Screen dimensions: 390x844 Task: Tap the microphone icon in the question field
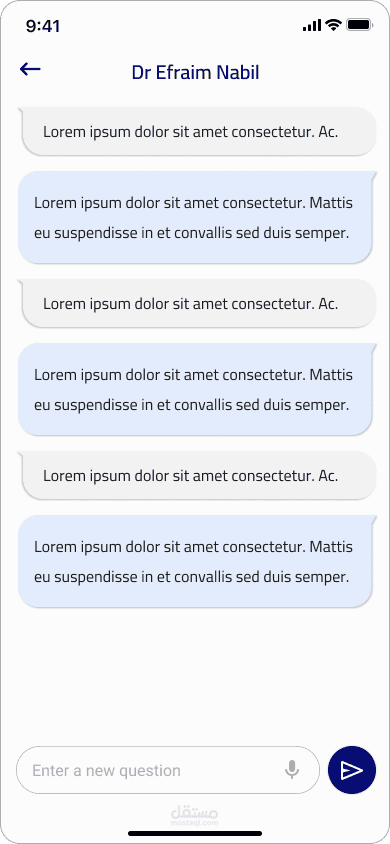click(292, 770)
